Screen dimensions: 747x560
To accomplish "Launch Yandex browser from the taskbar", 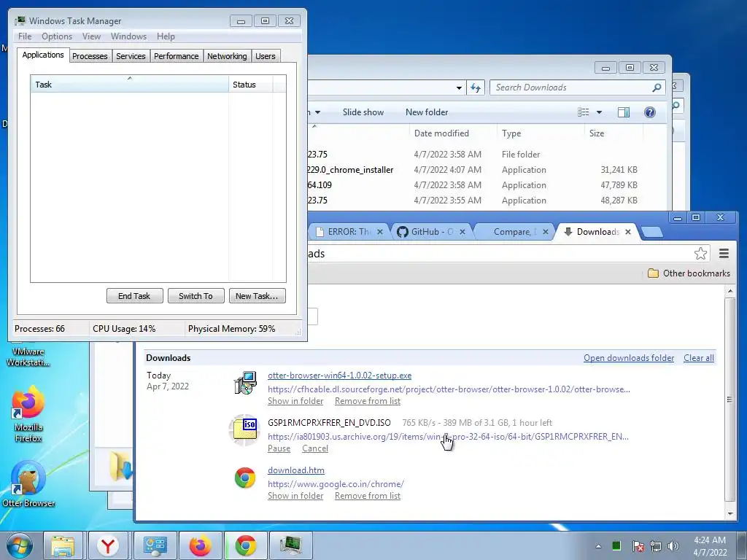I will coord(108,545).
